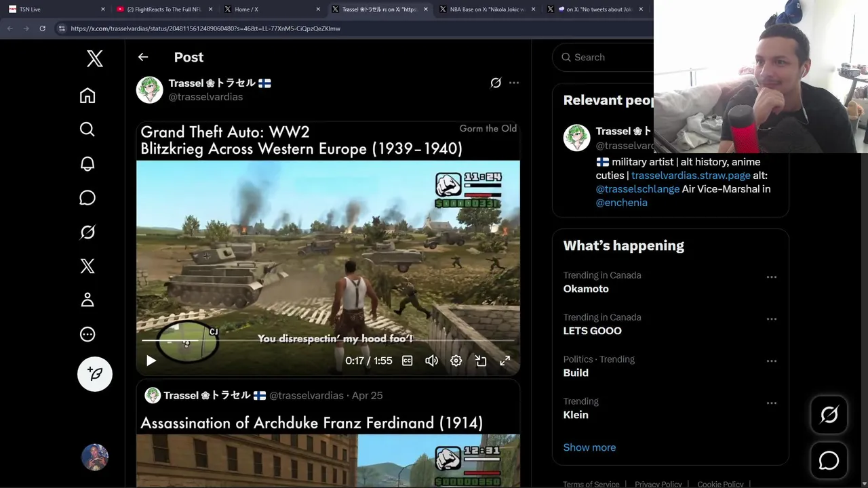Open Trassel avatar in Relevant people
This screenshot has width=868, height=488.
click(x=577, y=138)
